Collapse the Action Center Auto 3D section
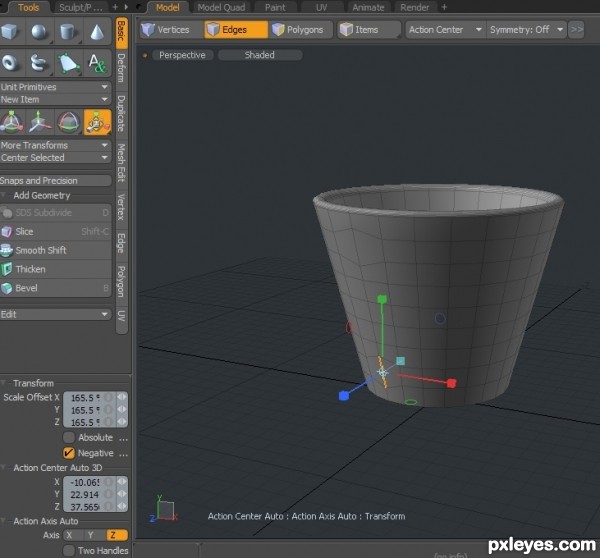This screenshot has width=600, height=558. (x=3, y=467)
